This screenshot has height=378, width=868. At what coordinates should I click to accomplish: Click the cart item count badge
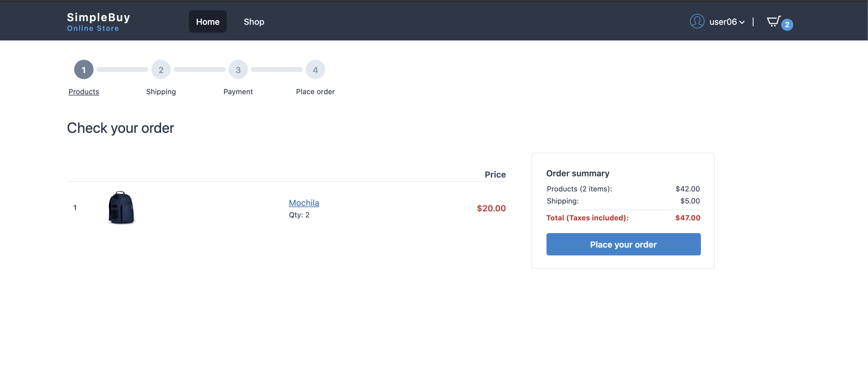click(787, 24)
